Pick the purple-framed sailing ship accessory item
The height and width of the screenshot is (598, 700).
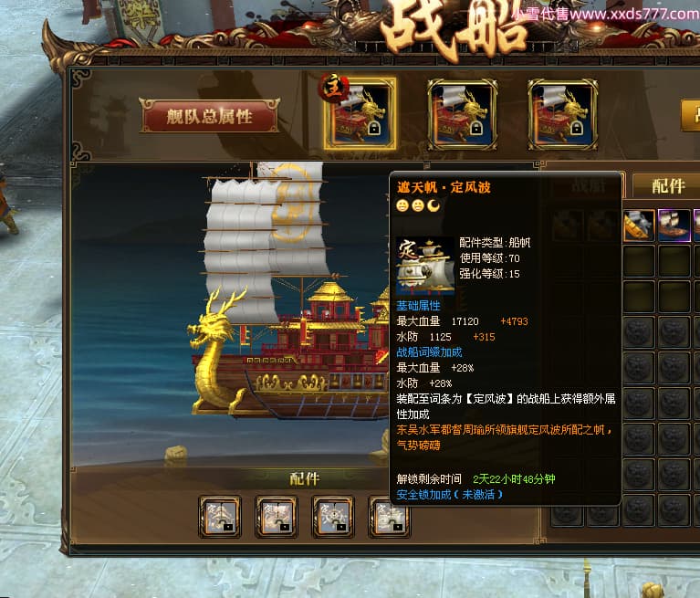pos(674,226)
